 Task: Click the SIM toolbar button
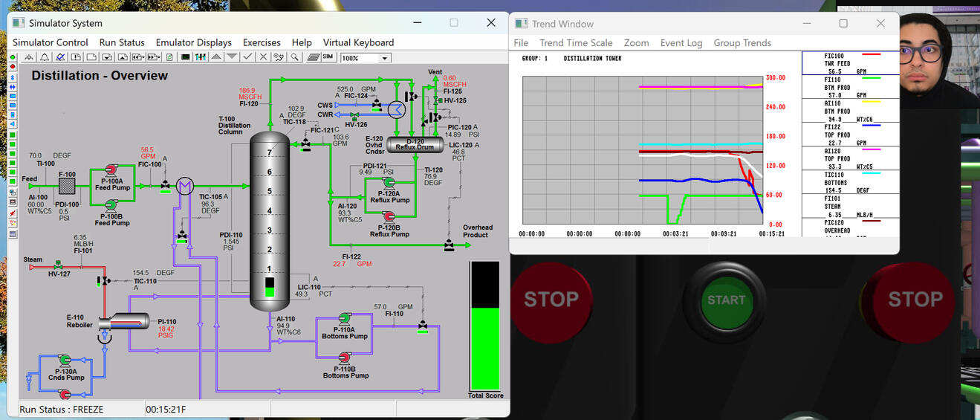328,57
